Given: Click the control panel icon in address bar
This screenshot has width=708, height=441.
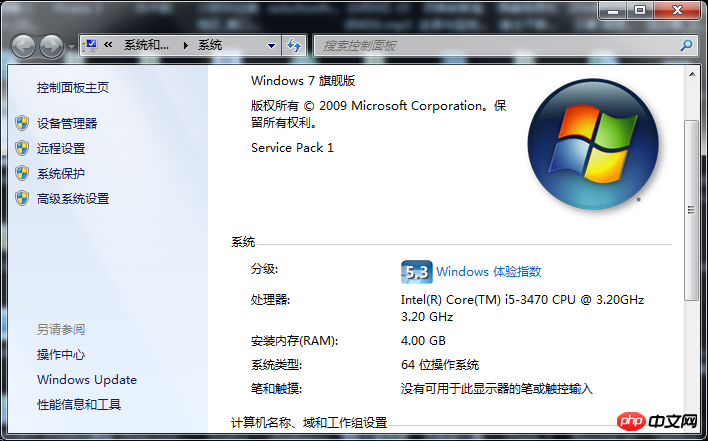Looking at the screenshot, I should tap(91, 45).
